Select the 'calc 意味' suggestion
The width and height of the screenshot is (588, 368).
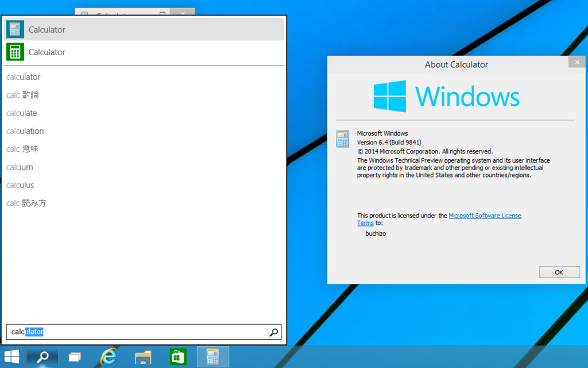coord(22,149)
